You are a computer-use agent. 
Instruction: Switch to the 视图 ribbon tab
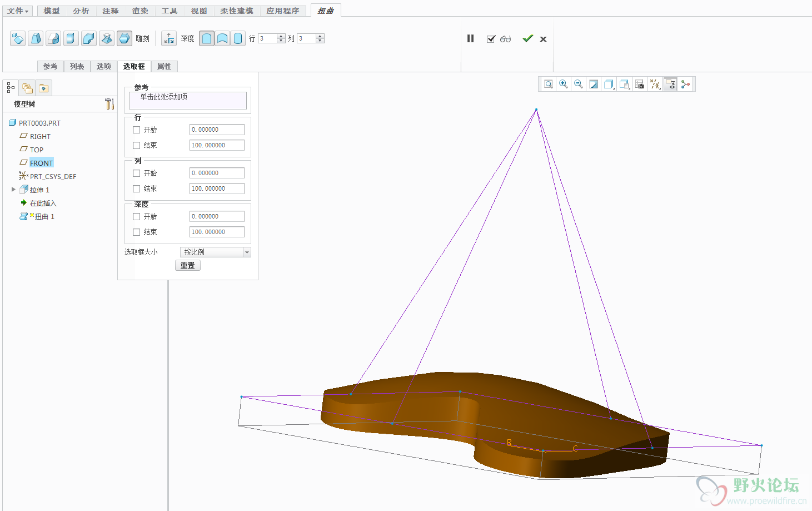tap(199, 11)
